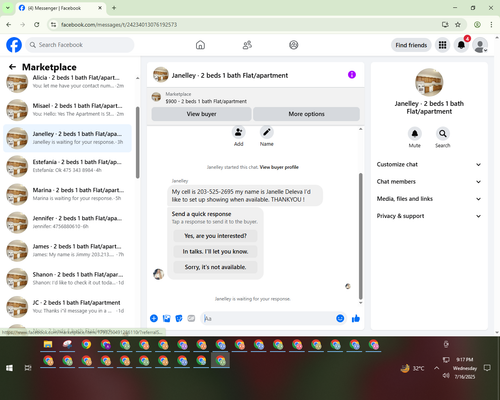
Task: Show hidden system tray icons
Action: click(436, 368)
